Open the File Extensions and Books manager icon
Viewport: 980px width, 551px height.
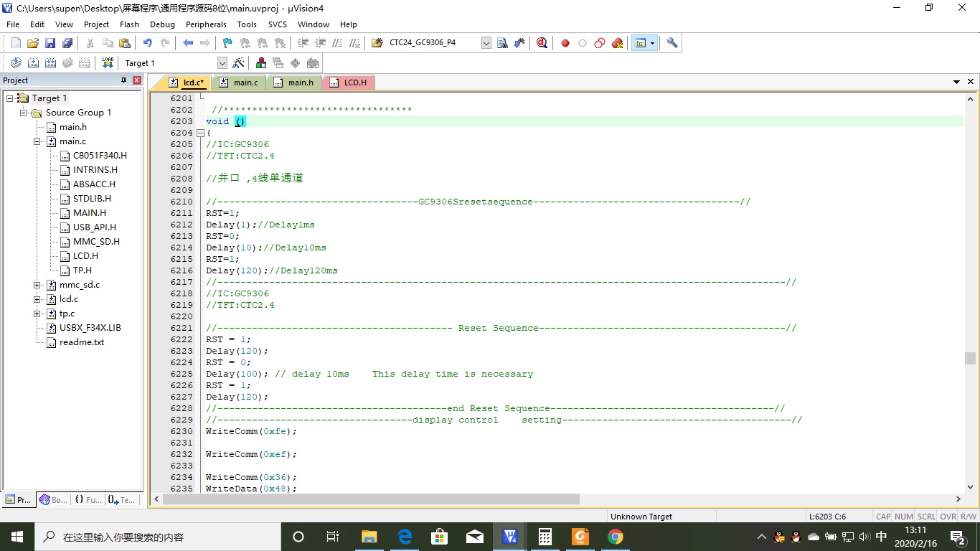261,63
